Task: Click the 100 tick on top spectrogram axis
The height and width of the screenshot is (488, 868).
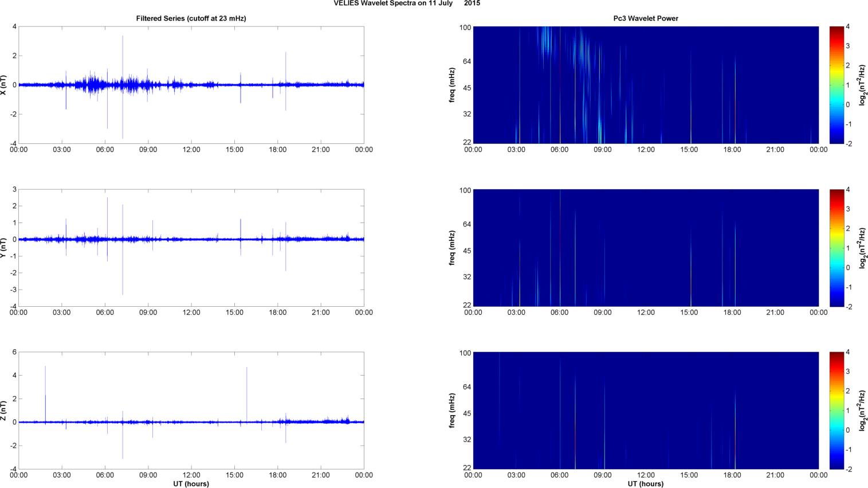Action: 465,27
